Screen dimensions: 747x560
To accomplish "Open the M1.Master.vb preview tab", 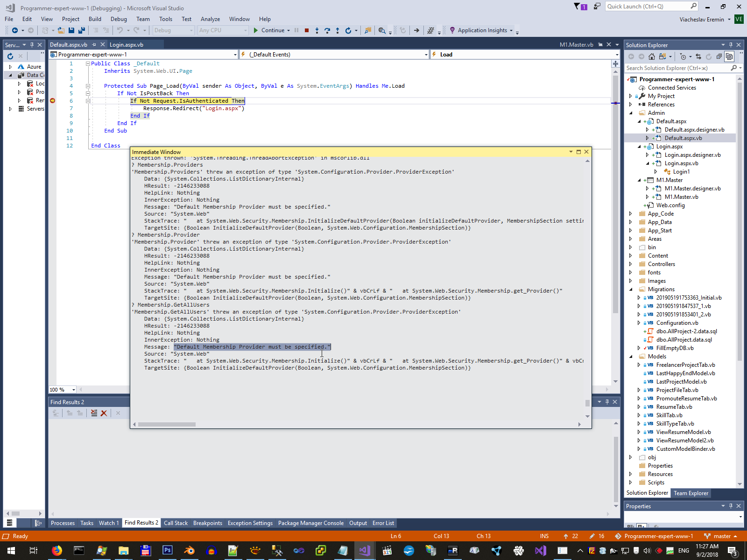I will click(576, 45).
